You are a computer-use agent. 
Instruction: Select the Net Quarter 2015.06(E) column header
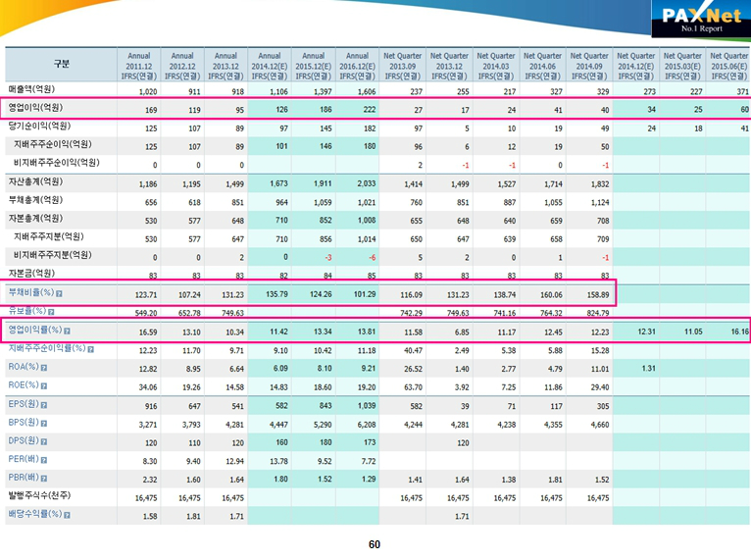point(727,66)
